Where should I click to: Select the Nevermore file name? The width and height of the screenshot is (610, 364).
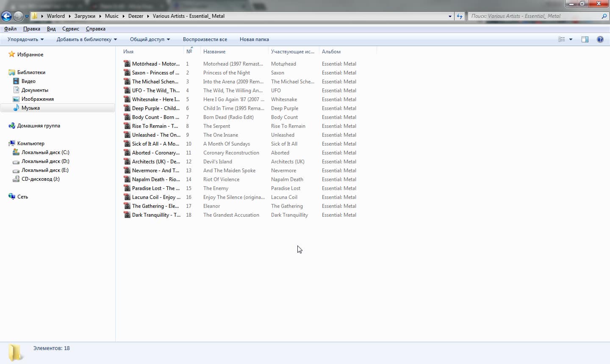155,171
